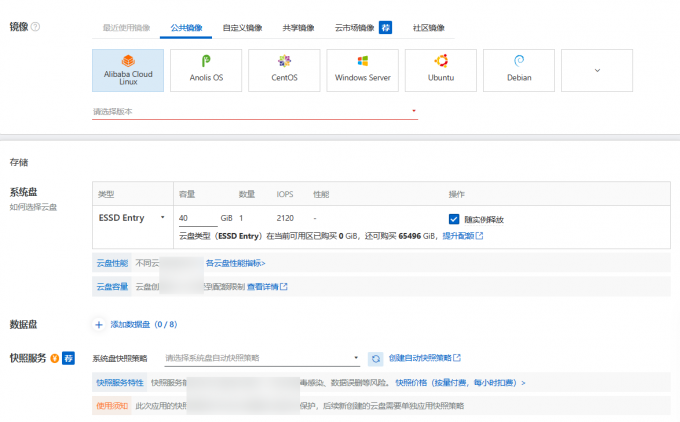Open 提升配额 link
Screen dimensions: 680x422
(462, 236)
